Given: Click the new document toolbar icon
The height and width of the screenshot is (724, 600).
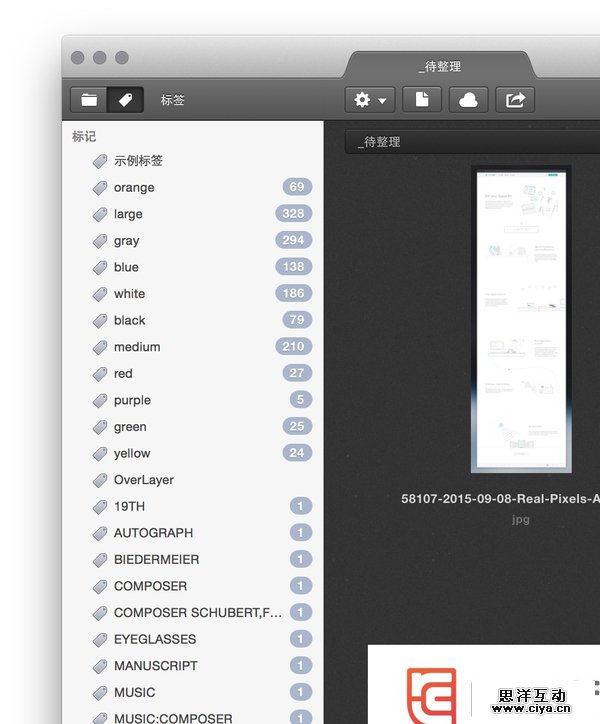Looking at the screenshot, I should pos(422,100).
